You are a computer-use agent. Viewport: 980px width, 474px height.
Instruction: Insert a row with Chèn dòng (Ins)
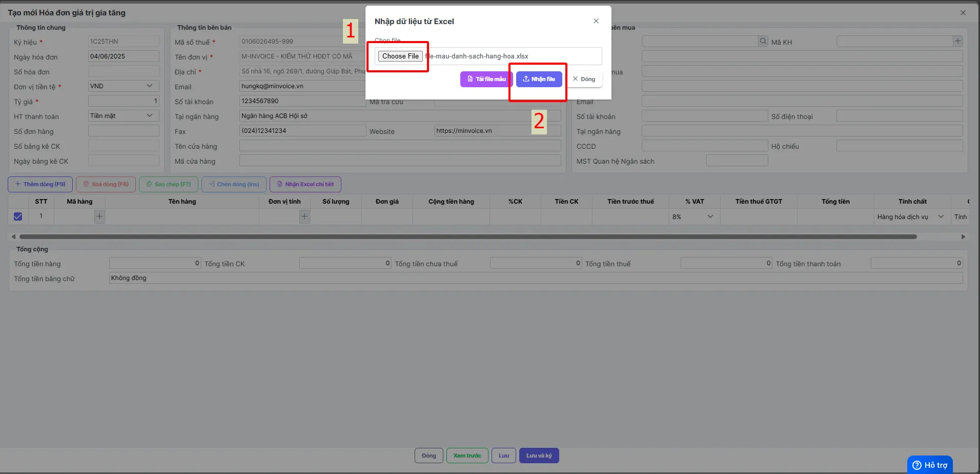coord(234,184)
